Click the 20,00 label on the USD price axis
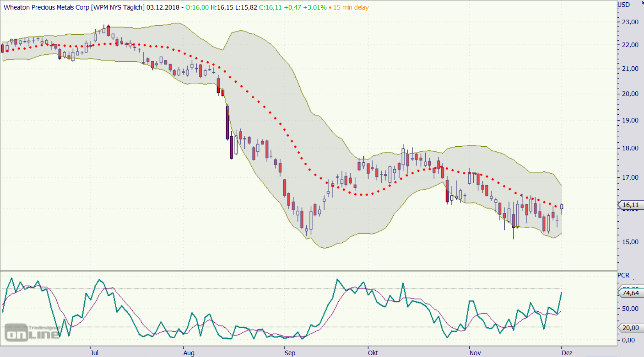644x357 pixels. tap(631, 94)
